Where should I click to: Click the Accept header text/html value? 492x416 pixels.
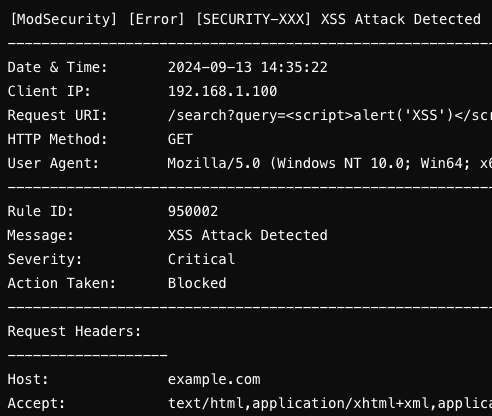click(x=330, y=403)
